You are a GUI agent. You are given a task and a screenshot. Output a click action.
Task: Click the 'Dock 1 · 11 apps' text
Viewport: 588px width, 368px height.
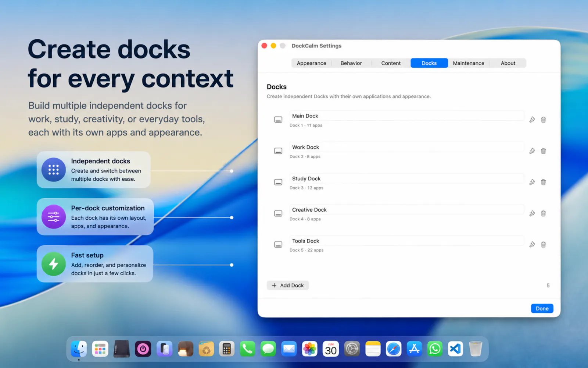pos(306,125)
